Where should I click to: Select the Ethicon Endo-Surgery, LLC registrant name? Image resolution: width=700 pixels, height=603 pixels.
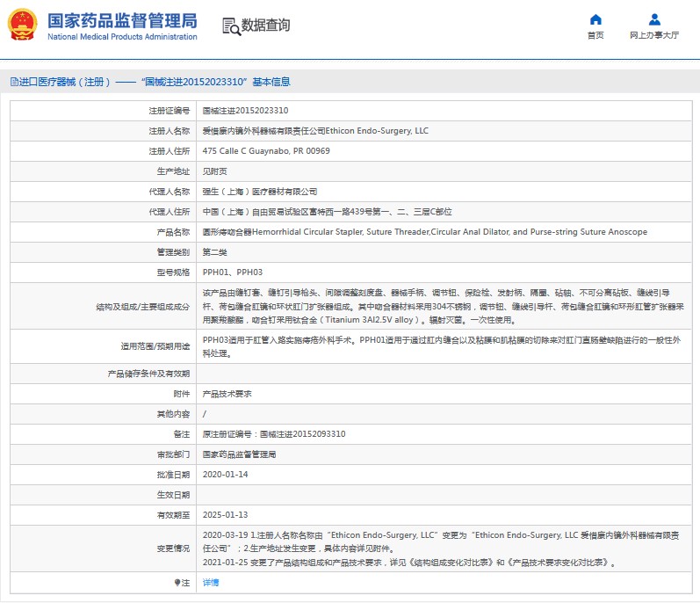(x=315, y=131)
